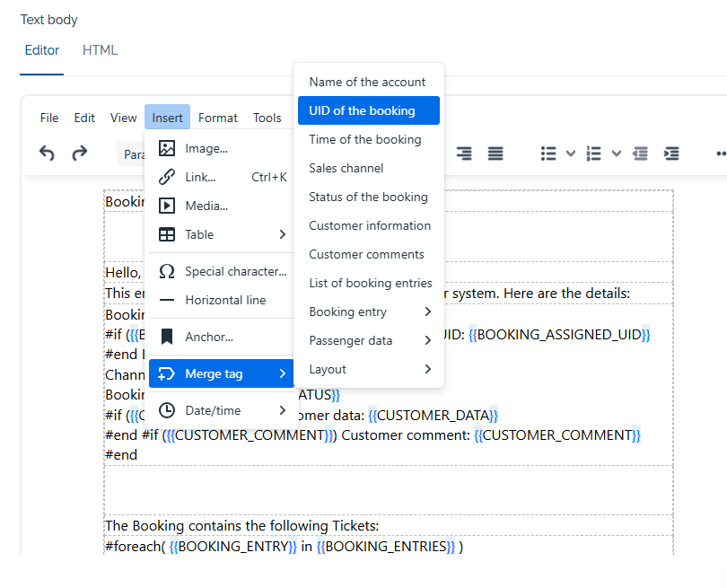This screenshot has width=727, height=588.
Task: Open the View menu
Action: (123, 118)
